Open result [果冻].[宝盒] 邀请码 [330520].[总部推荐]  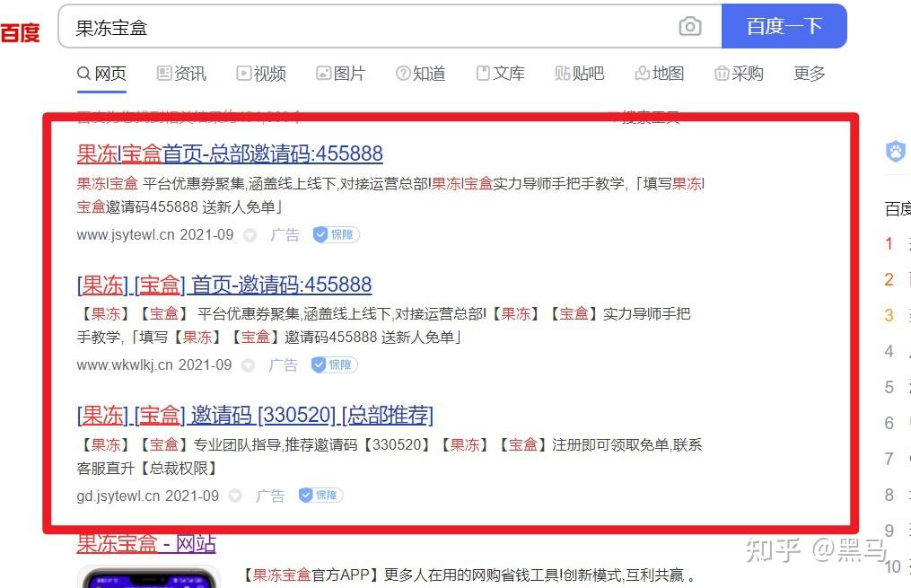click(255, 415)
